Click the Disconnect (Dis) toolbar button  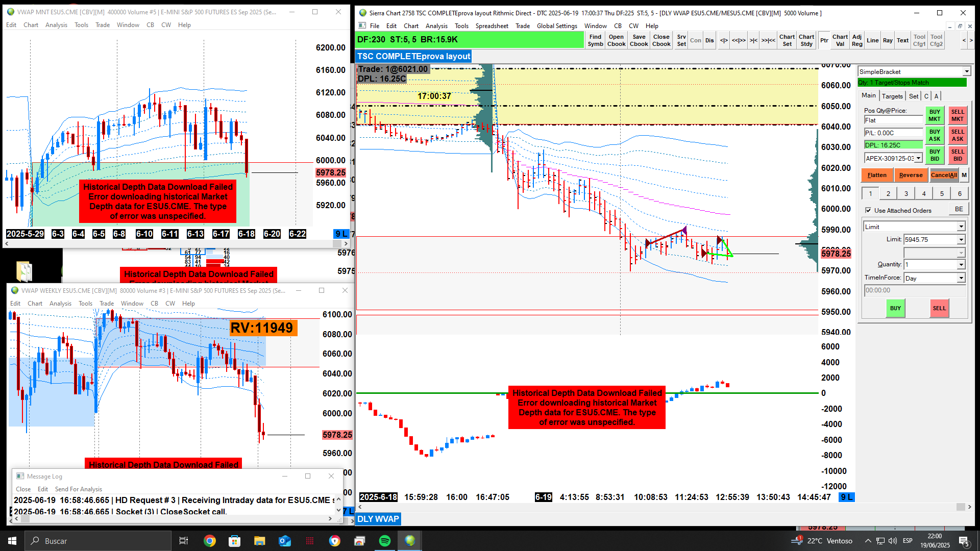coord(709,40)
